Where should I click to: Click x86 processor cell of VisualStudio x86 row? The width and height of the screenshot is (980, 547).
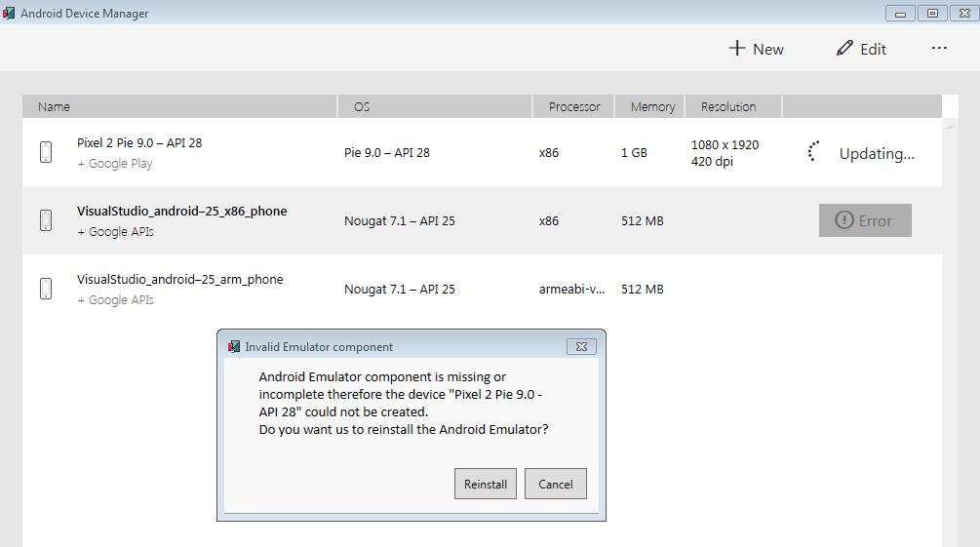549,220
